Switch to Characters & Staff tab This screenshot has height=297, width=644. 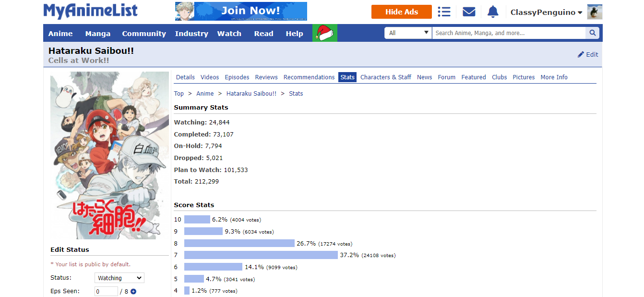tap(386, 77)
